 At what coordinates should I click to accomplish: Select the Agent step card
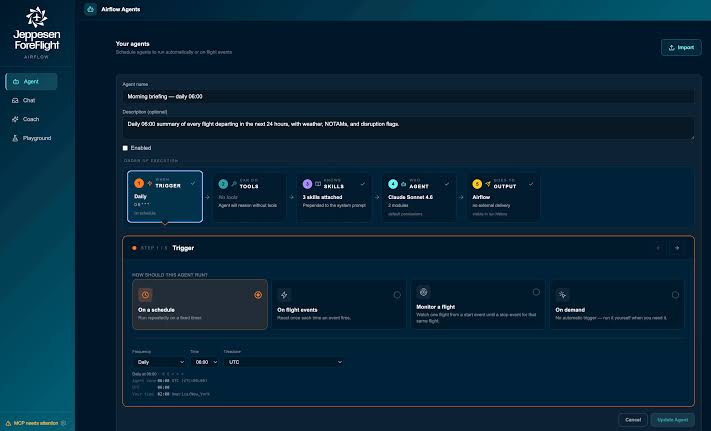pyautogui.click(x=419, y=198)
